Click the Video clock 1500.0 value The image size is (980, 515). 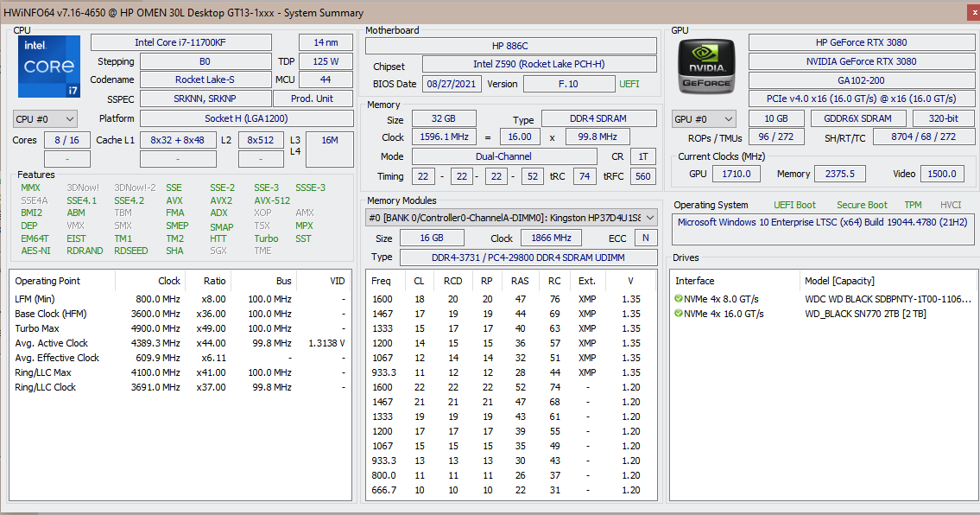click(942, 174)
